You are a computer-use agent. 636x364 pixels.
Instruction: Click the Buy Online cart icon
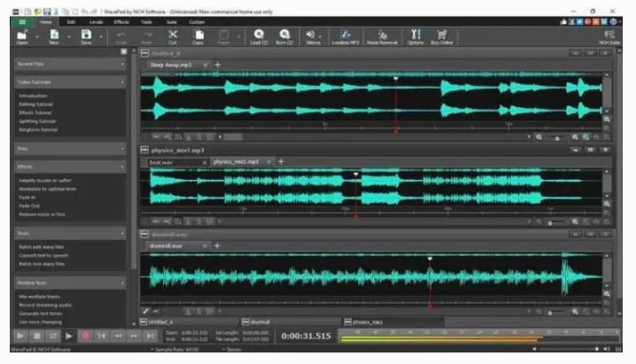pyautogui.click(x=442, y=35)
